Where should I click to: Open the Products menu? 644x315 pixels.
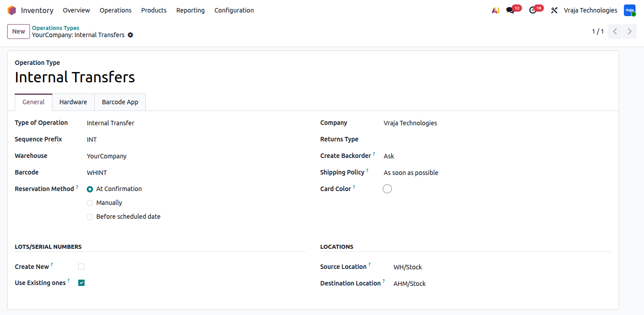pyautogui.click(x=154, y=10)
